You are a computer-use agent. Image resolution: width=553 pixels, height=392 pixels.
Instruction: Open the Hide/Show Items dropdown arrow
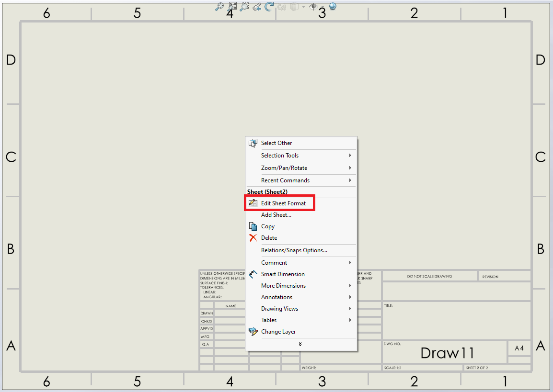pyautogui.click(x=323, y=7)
